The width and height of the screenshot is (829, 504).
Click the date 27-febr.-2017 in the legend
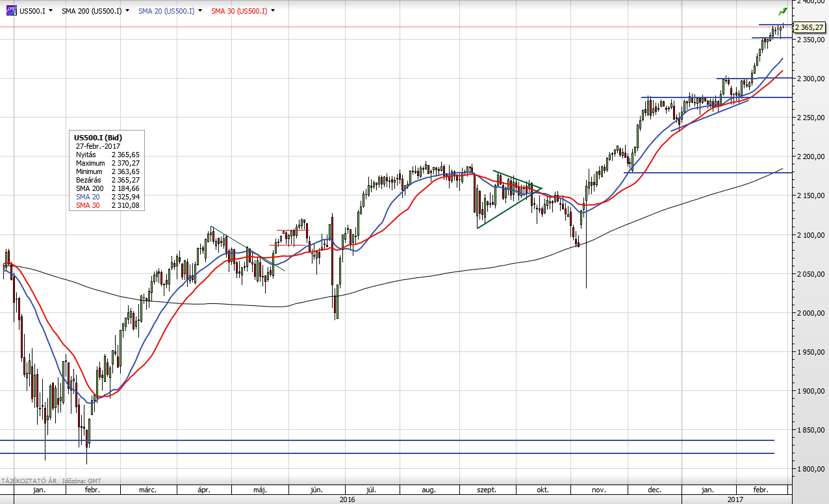97,146
